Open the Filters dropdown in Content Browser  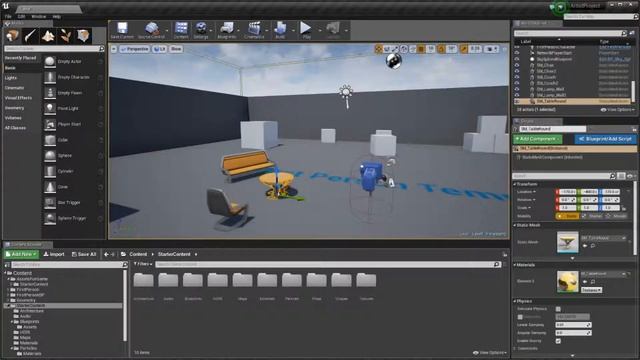(143, 264)
